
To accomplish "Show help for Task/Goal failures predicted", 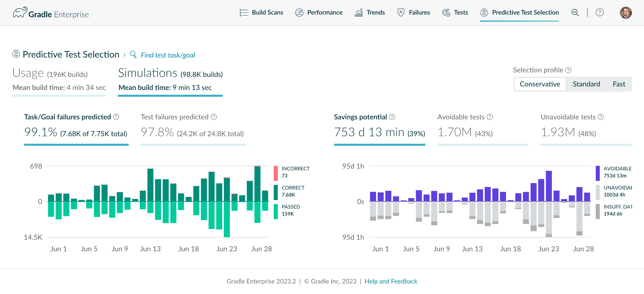I will tap(116, 117).
